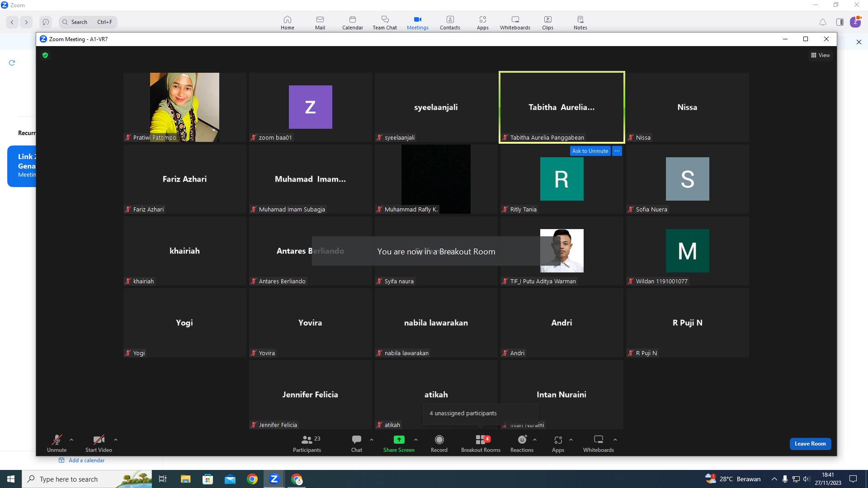Viewport: 868px width, 488px height.
Task: Navigate back in Zoom client
Action: tap(12, 22)
